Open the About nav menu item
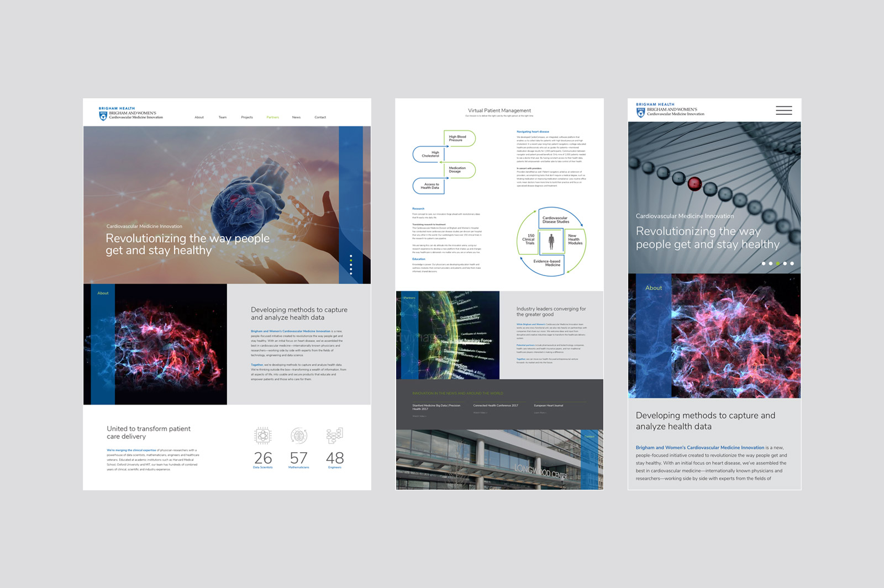This screenshot has width=884, height=588. click(x=199, y=117)
